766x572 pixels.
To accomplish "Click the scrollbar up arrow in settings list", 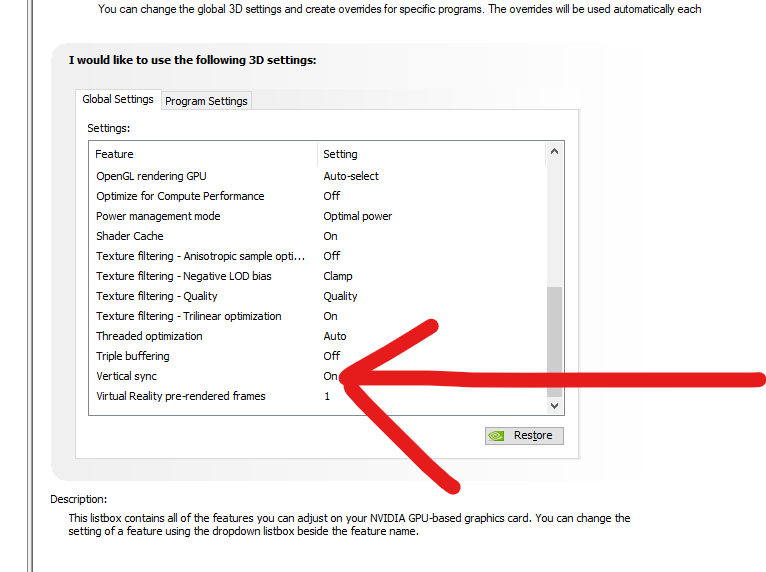I will 554,151.
